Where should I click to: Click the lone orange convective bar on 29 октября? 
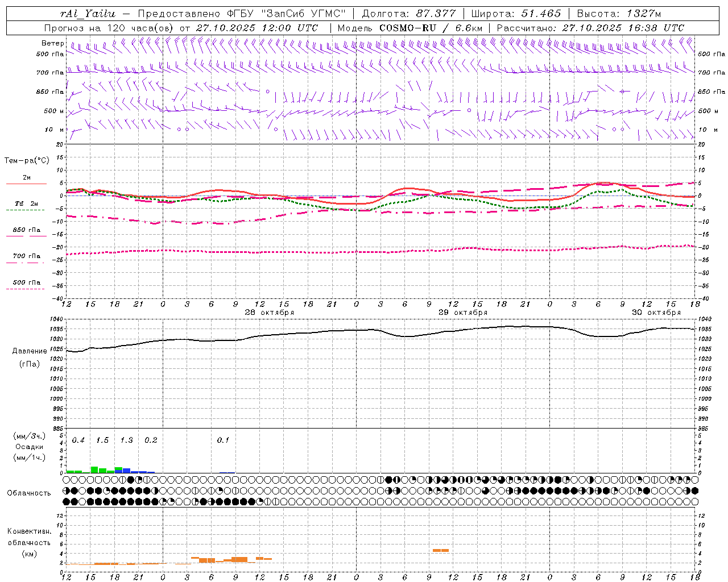(x=441, y=550)
